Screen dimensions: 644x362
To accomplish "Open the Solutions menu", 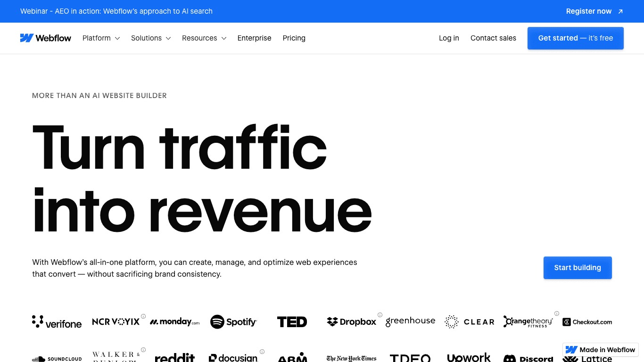I will pyautogui.click(x=150, y=38).
